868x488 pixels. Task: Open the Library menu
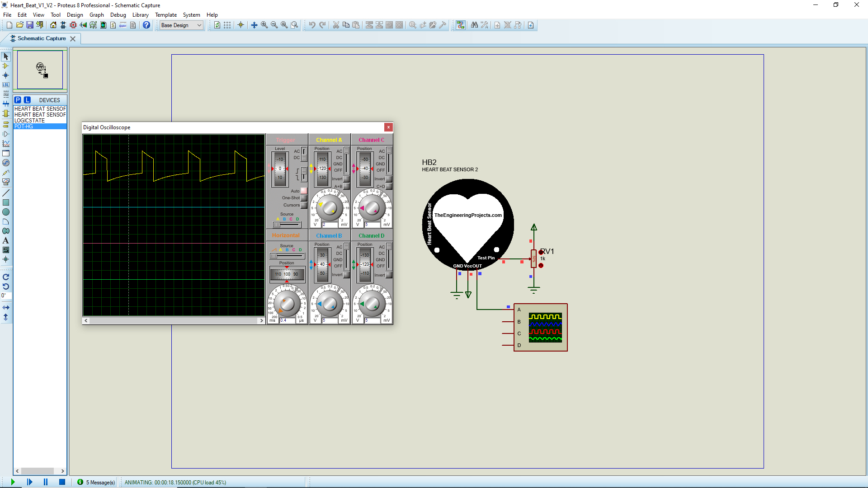point(140,15)
